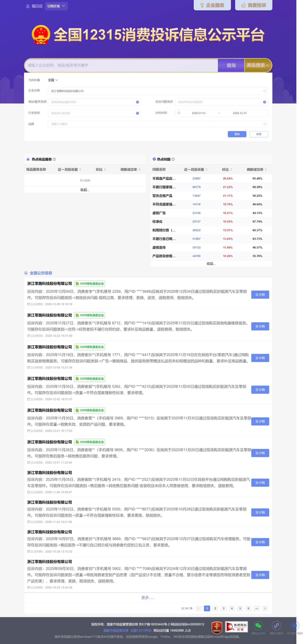Open the 企业服务 portal button
This screenshot has width=303, height=644.
pyautogui.click(x=212, y=5)
